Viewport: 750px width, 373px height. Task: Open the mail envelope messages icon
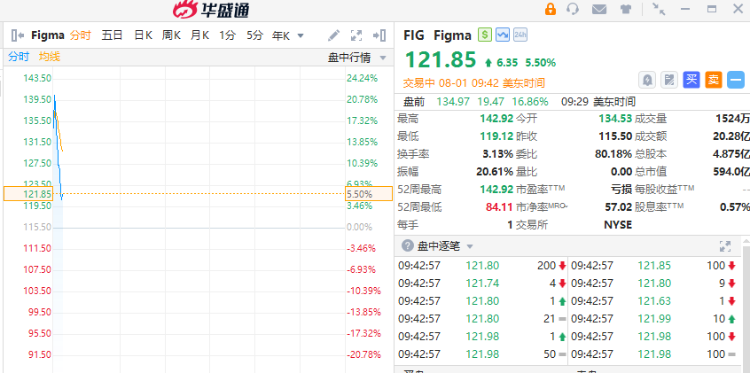coord(599,9)
